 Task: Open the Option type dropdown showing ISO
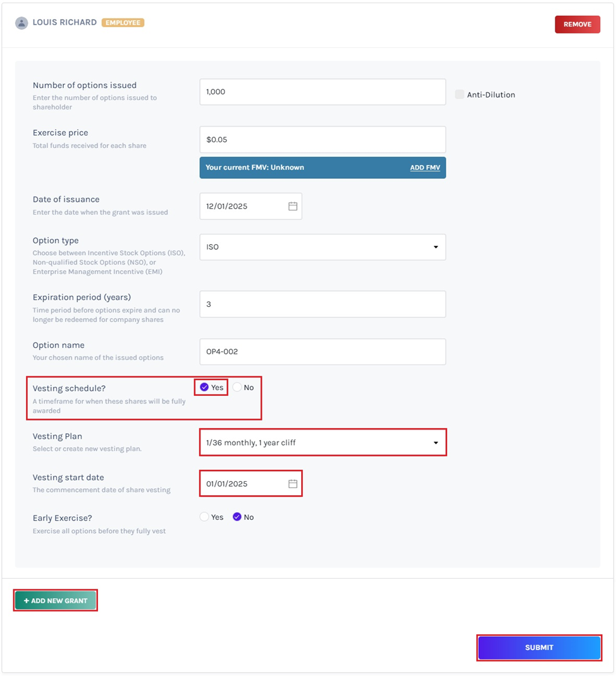click(x=323, y=247)
